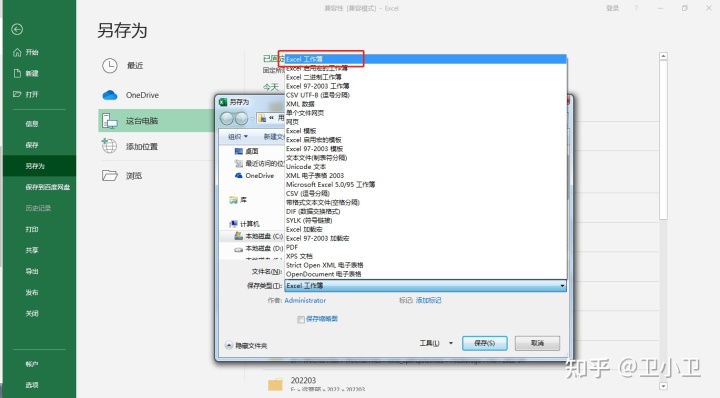Choose XML 数据 from the file type list
This screenshot has height=398, width=720.
coord(300,104)
